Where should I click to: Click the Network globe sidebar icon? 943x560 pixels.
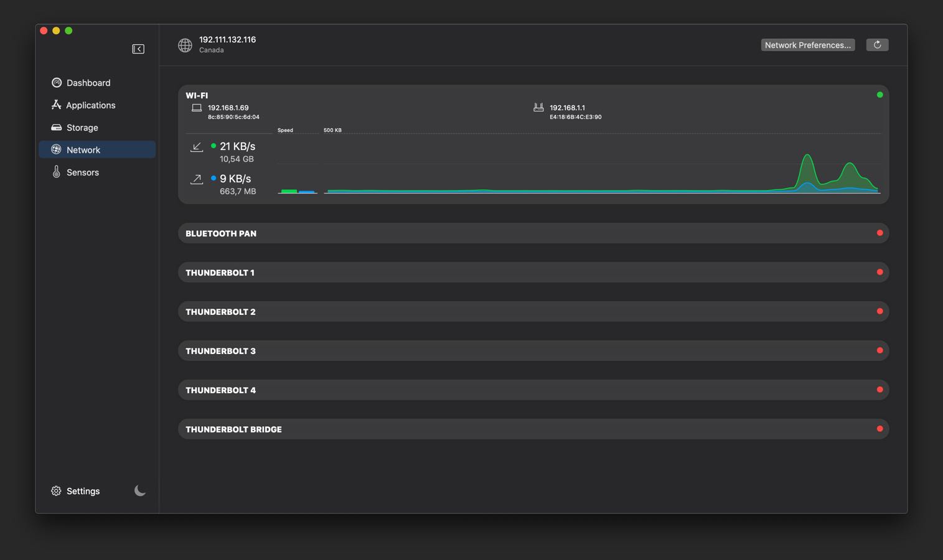point(57,149)
